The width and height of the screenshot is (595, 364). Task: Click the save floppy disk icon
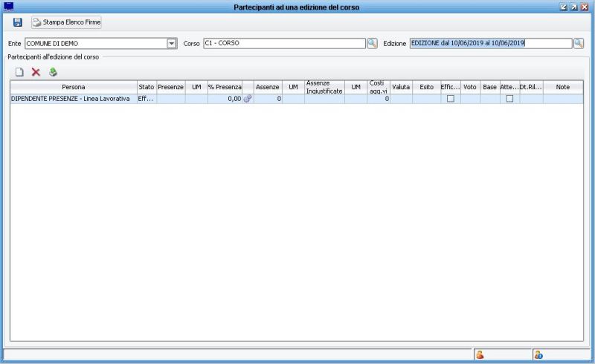[17, 22]
